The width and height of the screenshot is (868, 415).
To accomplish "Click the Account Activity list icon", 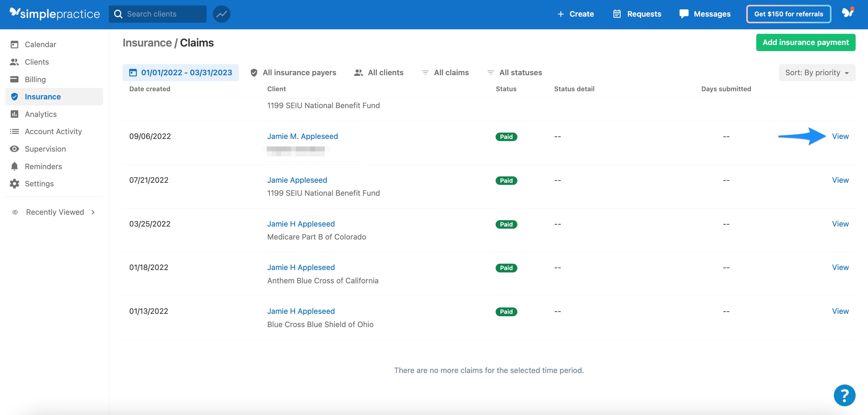I will coord(14,131).
